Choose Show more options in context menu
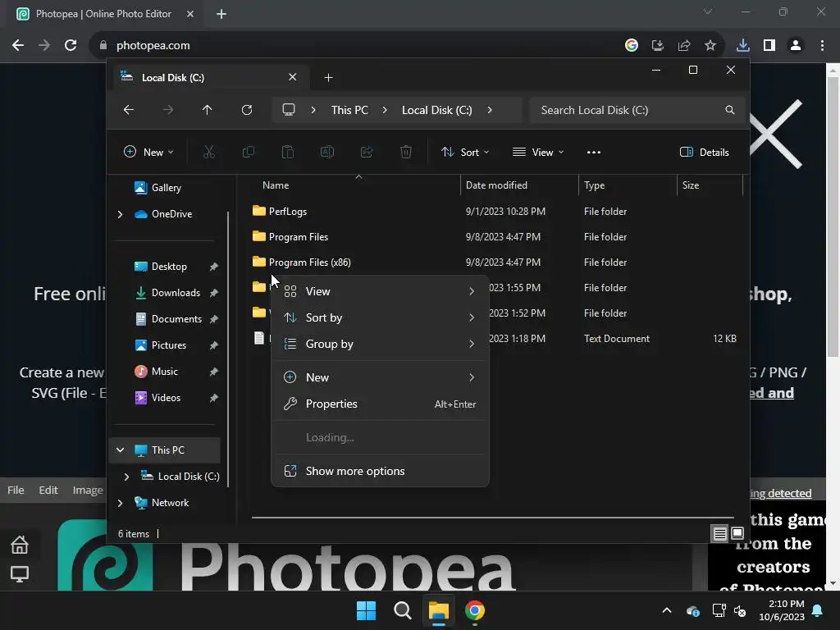 380,471
